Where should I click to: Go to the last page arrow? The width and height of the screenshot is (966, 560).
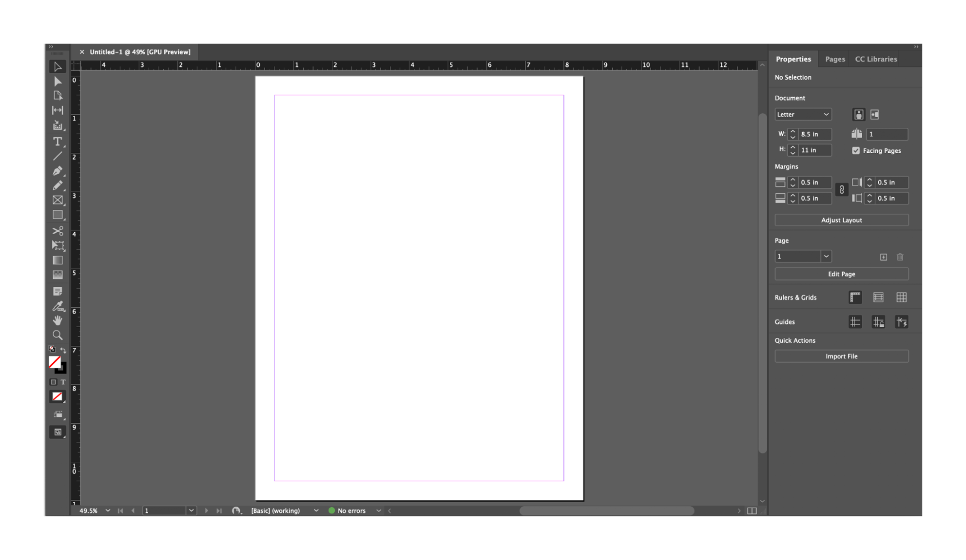pyautogui.click(x=219, y=510)
